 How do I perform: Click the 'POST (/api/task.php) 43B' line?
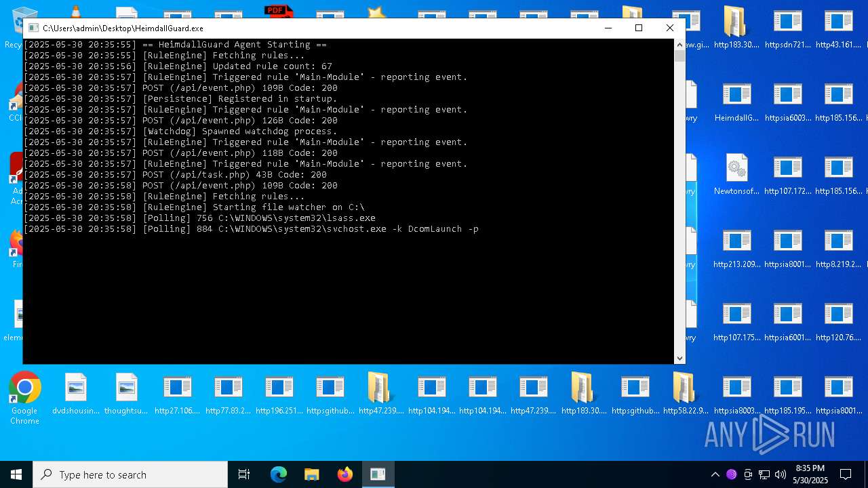pos(175,175)
